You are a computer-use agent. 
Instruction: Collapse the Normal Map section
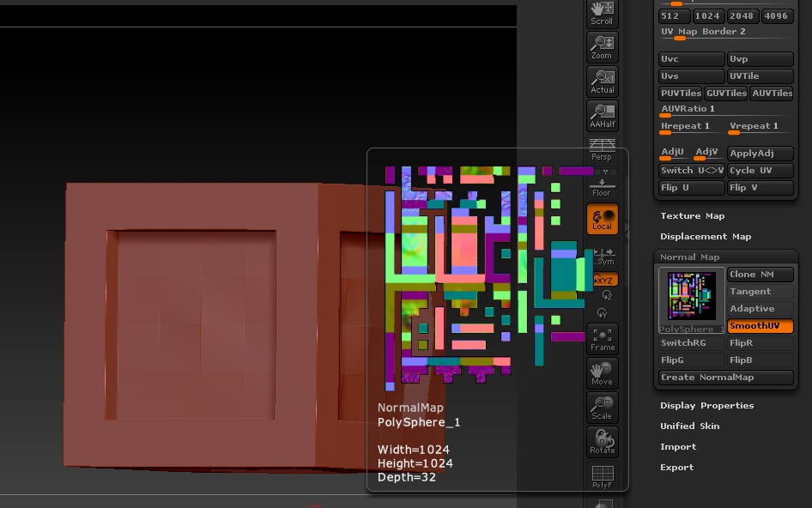pos(689,257)
